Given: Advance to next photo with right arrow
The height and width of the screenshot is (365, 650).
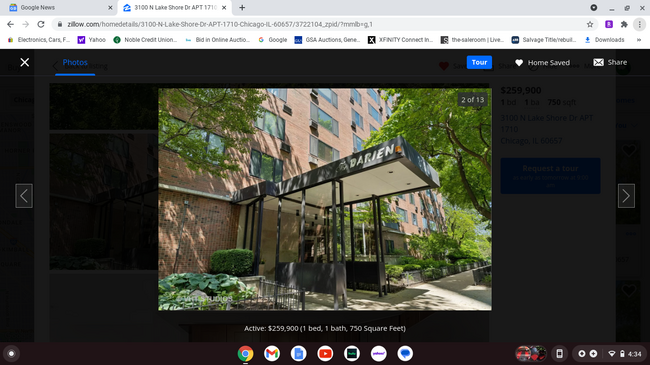Looking at the screenshot, I should pyautogui.click(x=626, y=196).
